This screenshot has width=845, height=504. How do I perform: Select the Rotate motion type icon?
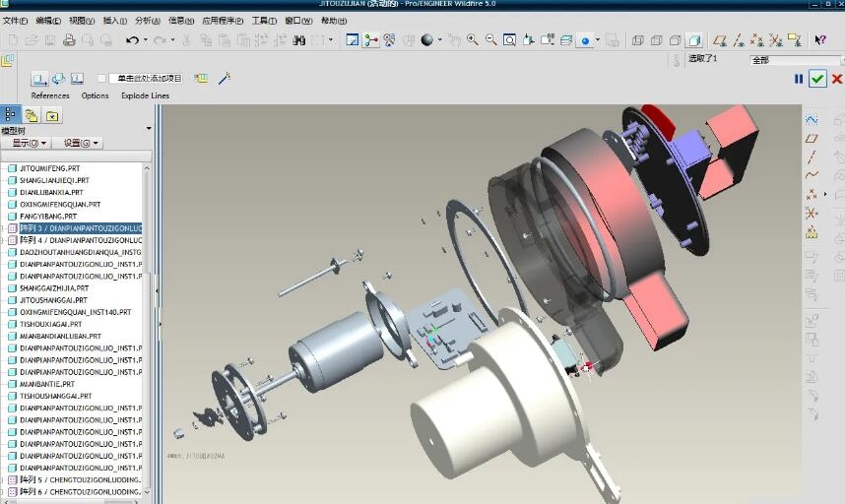click(58, 79)
